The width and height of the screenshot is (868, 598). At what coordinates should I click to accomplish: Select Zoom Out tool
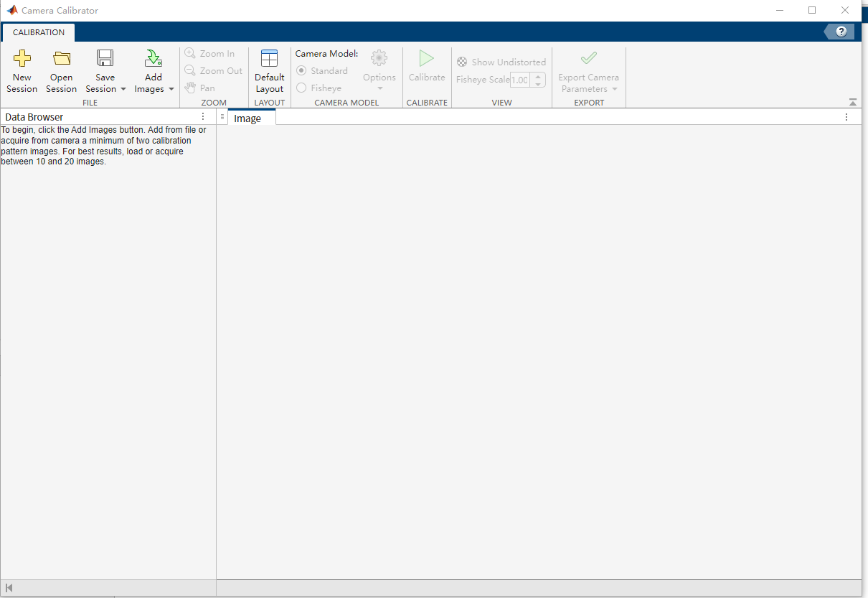(x=213, y=70)
